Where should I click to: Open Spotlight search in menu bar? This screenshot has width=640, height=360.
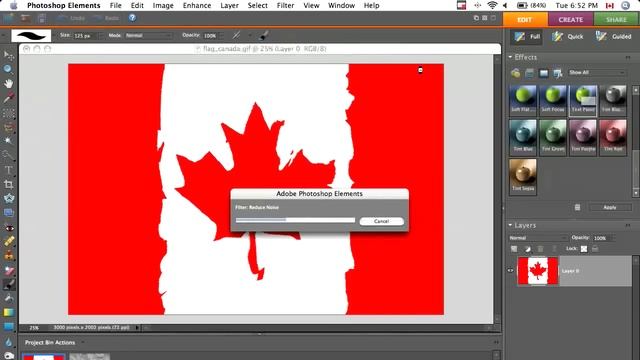[625, 5]
